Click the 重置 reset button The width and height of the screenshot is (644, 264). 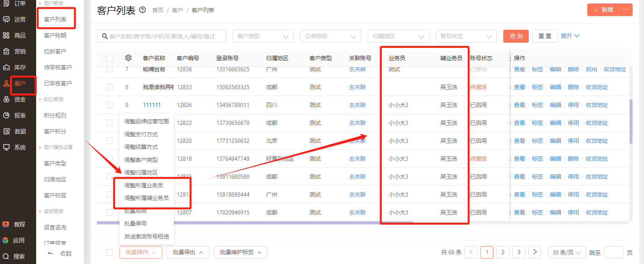(545, 36)
